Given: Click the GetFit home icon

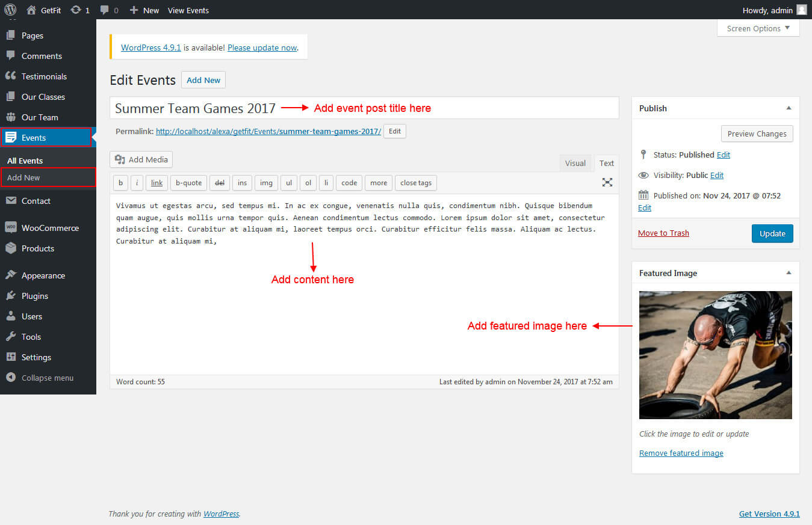Looking at the screenshot, I should (x=31, y=10).
